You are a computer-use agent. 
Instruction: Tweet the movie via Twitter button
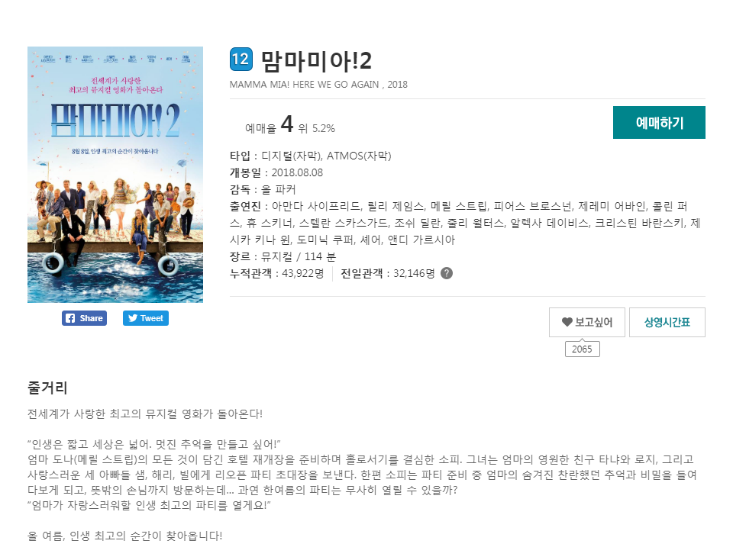146,318
